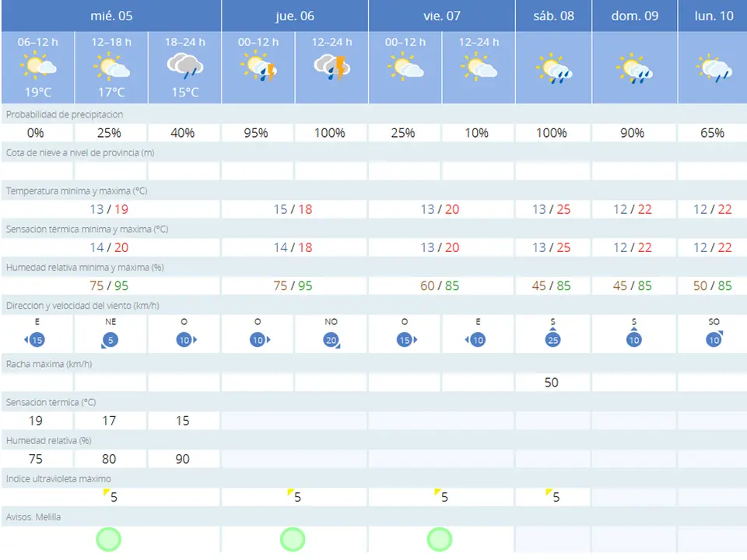Click the Racha maxima (km/h) label
Viewport: 747px width, 560px height.
click(x=49, y=364)
